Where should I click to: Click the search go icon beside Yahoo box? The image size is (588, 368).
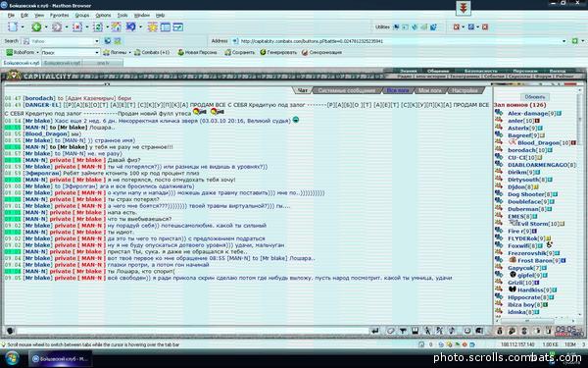coord(108,41)
